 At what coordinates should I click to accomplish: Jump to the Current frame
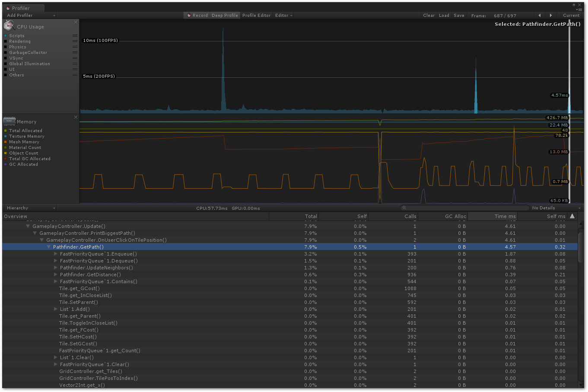571,15
